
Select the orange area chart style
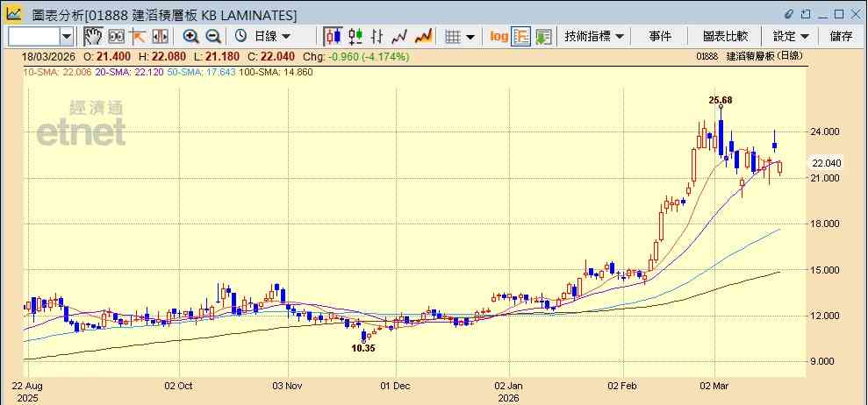point(423,37)
